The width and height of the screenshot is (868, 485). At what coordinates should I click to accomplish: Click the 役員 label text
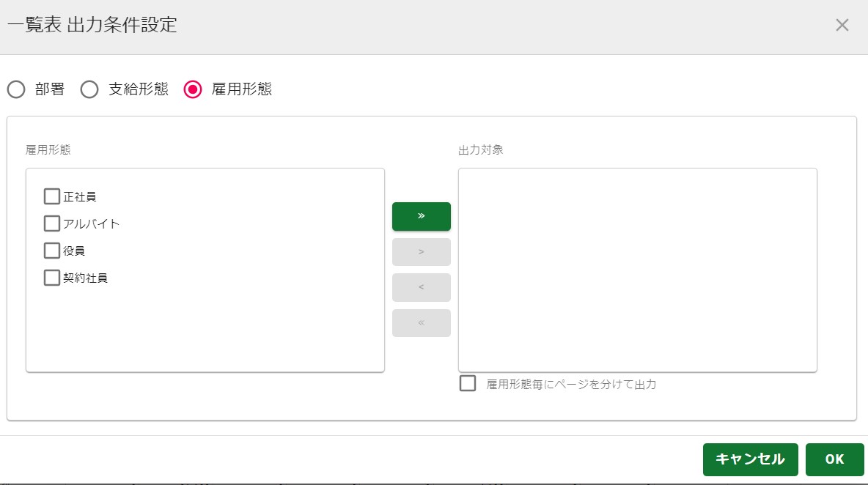pos(74,251)
